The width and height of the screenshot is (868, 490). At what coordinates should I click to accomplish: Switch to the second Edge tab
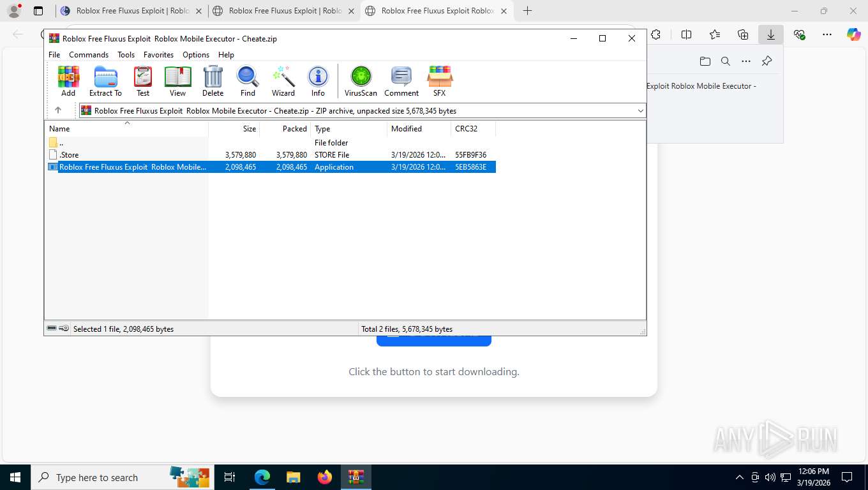point(285,11)
